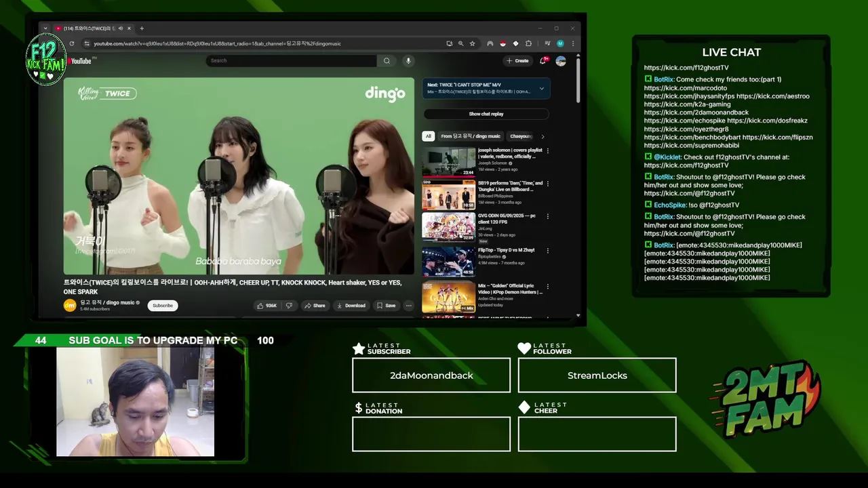Click Show chat replay button
The width and height of the screenshot is (868, 488).
[486, 114]
